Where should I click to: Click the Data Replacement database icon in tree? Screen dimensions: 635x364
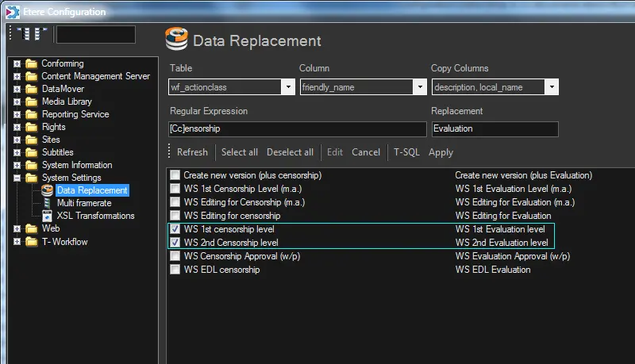click(x=47, y=190)
